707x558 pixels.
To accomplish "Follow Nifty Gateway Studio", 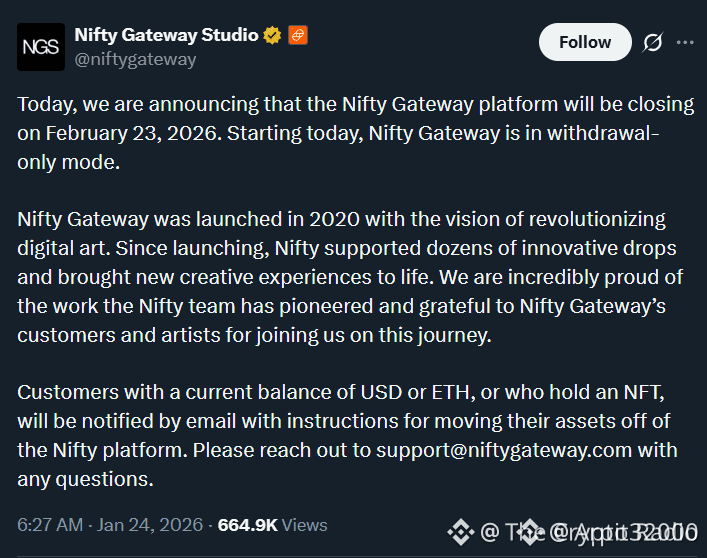I will 585,42.
